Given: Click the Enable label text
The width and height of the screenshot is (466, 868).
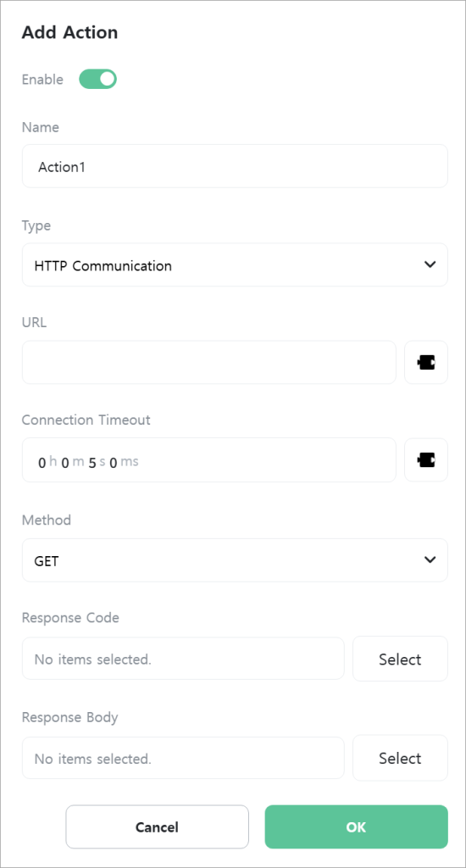Looking at the screenshot, I should (x=42, y=79).
